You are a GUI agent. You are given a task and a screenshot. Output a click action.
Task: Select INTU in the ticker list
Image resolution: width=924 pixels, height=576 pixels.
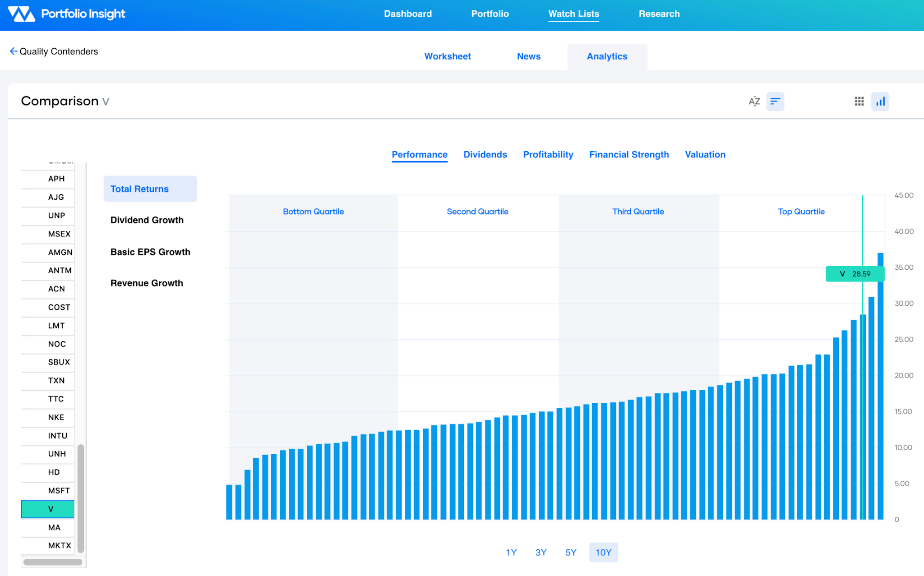[48, 436]
